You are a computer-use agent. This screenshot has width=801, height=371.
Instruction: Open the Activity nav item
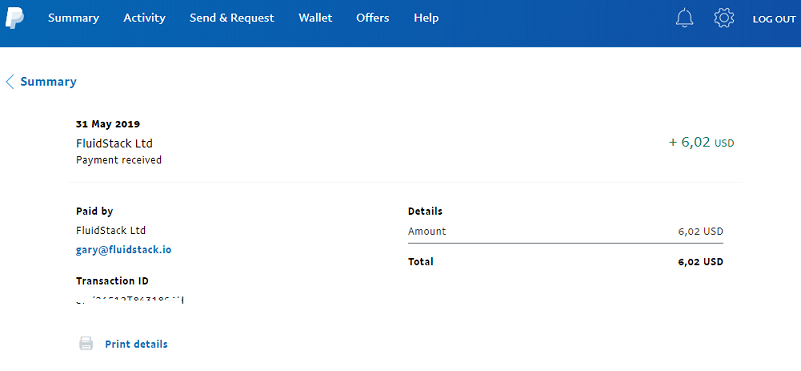[x=145, y=18]
